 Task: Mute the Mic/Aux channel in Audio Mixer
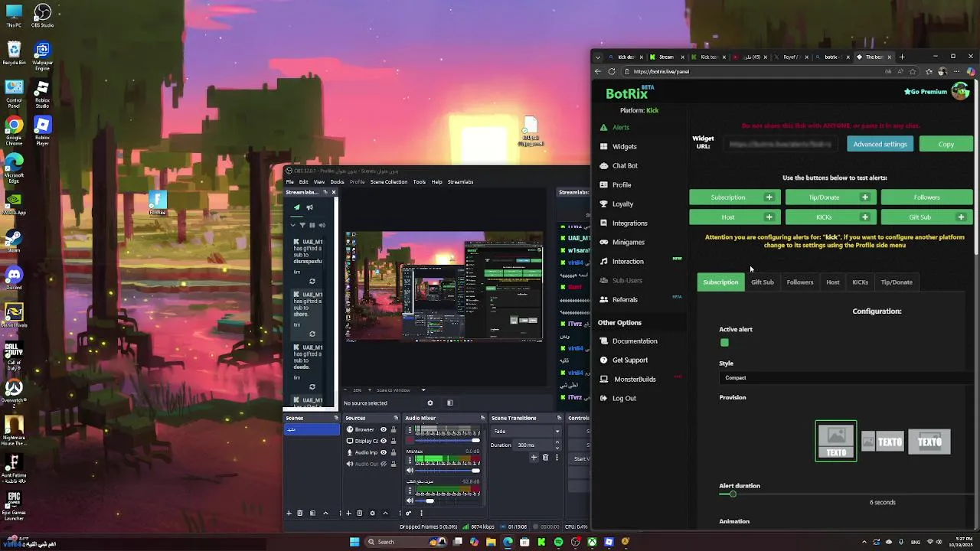410,471
